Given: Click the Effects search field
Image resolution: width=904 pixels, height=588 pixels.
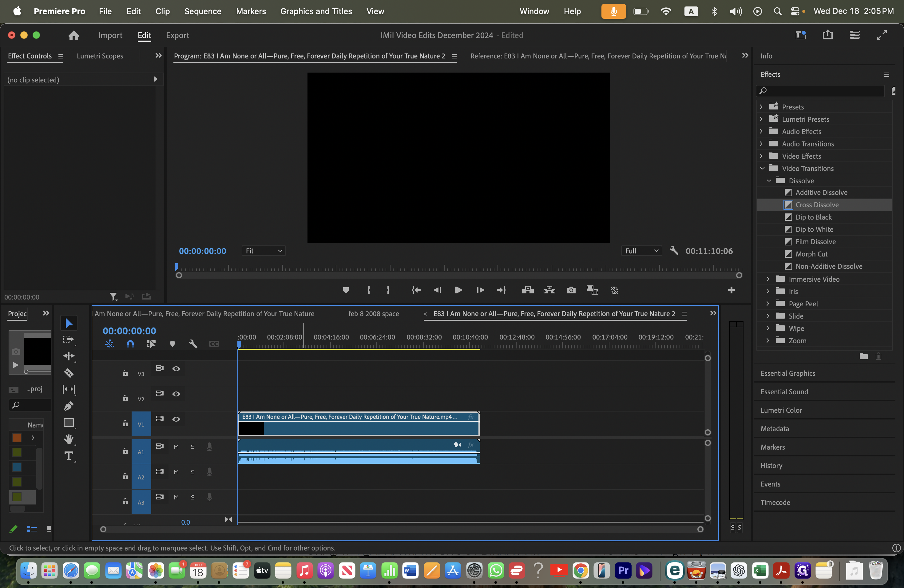Looking at the screenshot, I should (821, 90).
